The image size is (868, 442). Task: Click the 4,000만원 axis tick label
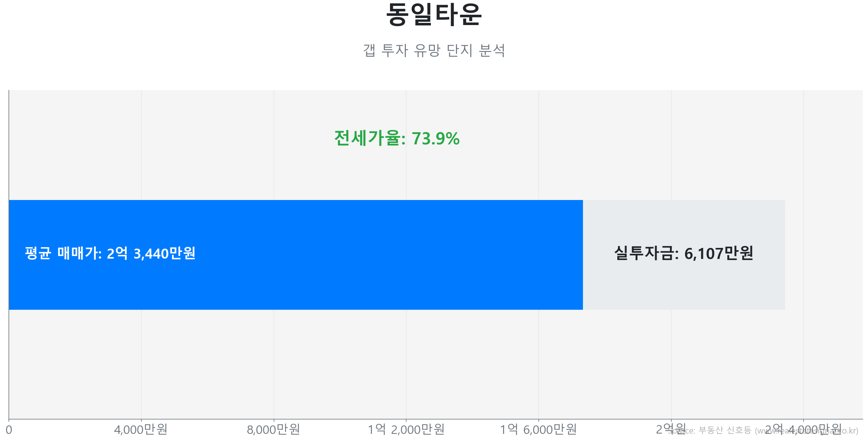click(141, 429)
